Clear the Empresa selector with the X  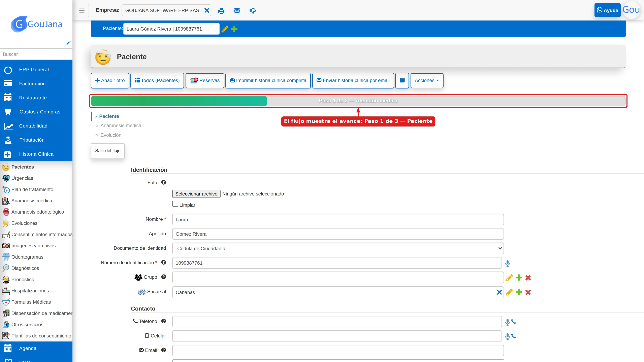[207, 10]
